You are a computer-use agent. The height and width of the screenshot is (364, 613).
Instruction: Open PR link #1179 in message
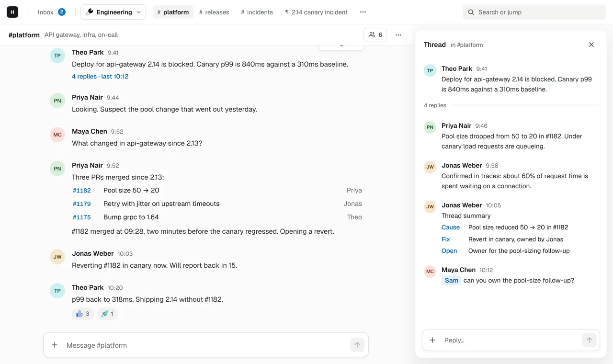click(82, 204)
